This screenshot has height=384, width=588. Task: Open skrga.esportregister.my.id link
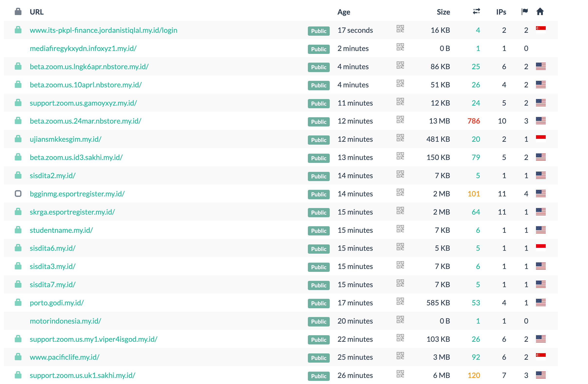(x=72, y=212)
